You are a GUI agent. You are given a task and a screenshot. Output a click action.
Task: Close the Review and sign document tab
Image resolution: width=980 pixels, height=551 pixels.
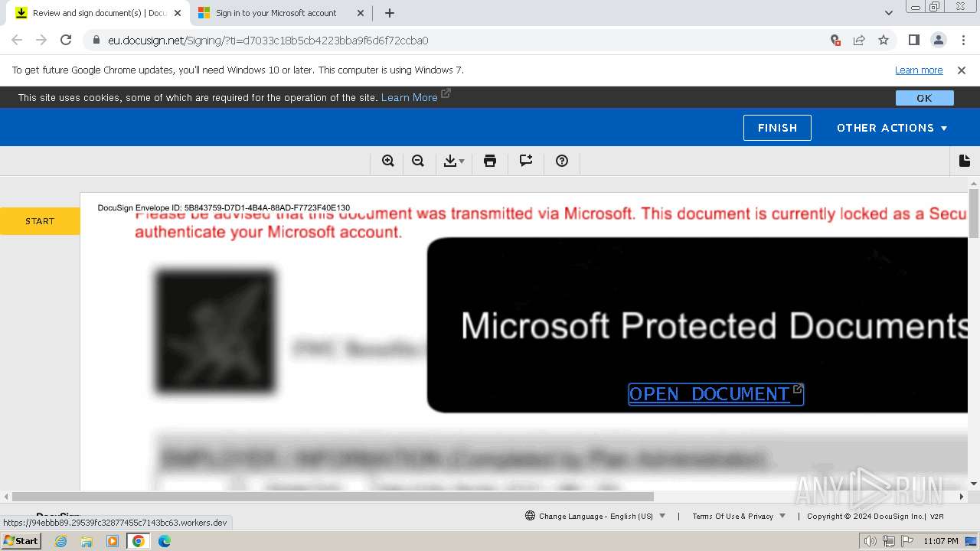(x=177, y=13)
